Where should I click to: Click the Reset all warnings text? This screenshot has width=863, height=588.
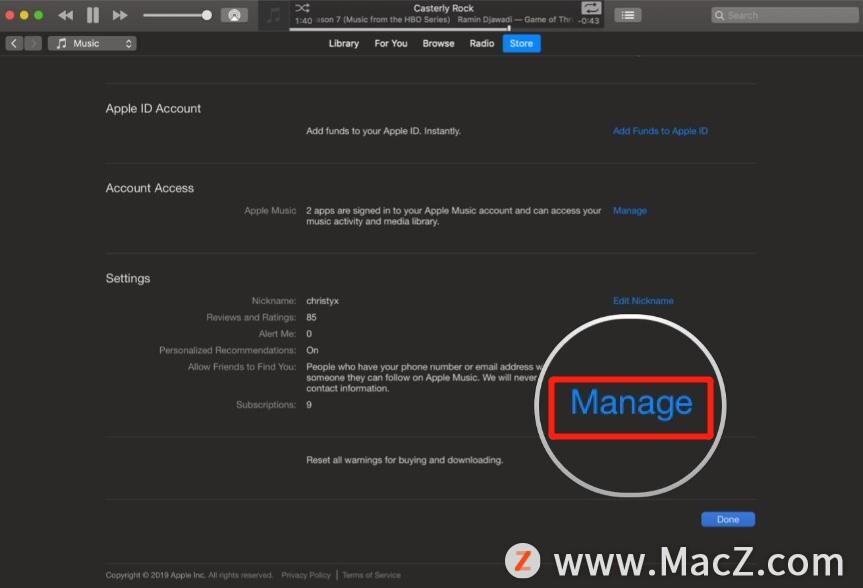(x=405, y=460)
